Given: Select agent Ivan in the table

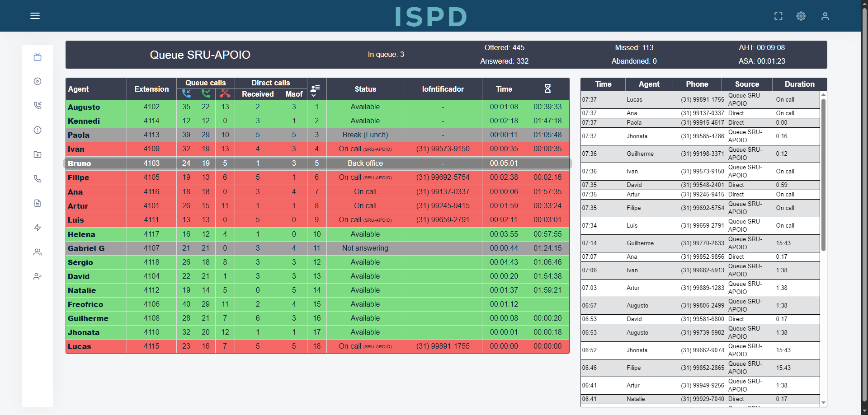Looking at the screenshot, I should (76, 149).
